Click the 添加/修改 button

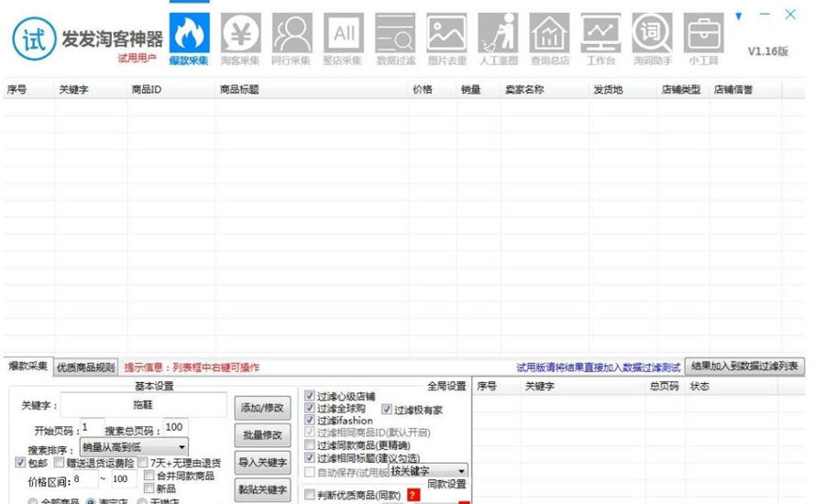pos(262,408)
